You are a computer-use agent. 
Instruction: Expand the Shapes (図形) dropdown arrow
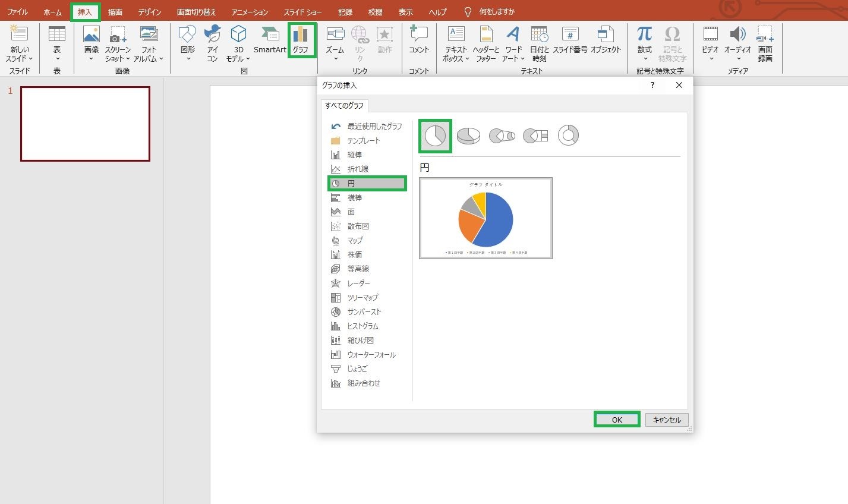click(x=188, y=59)
